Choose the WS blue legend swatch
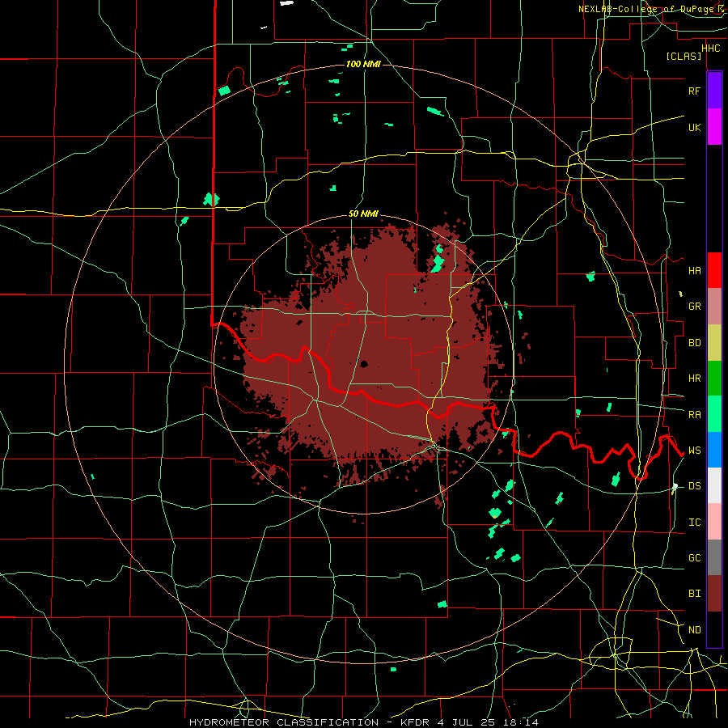The width and height of the screenshot is (728, 728). click(x=714, y=450)
